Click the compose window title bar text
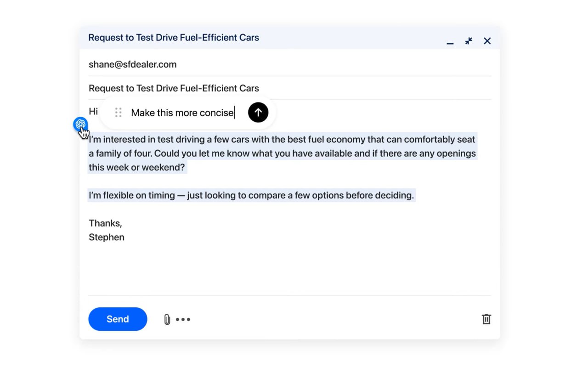Screen dimensions: 588x368 (x=174, y=38)
